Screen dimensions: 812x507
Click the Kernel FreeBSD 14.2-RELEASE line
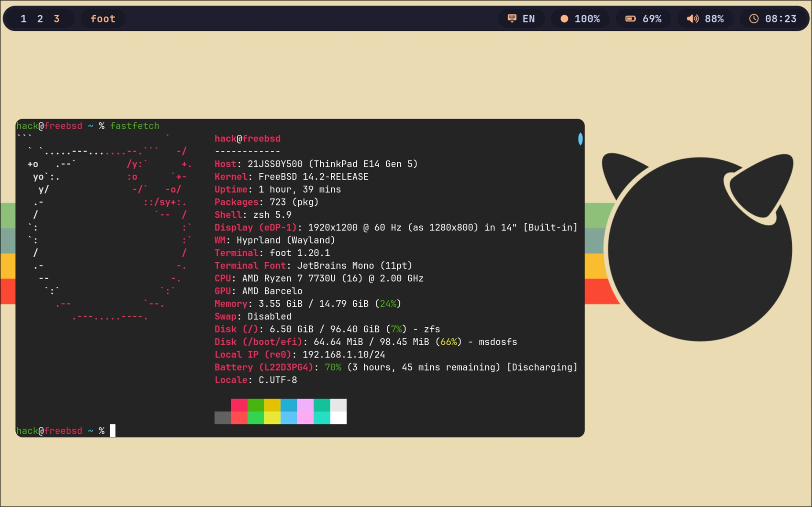(x=291, y=177)
